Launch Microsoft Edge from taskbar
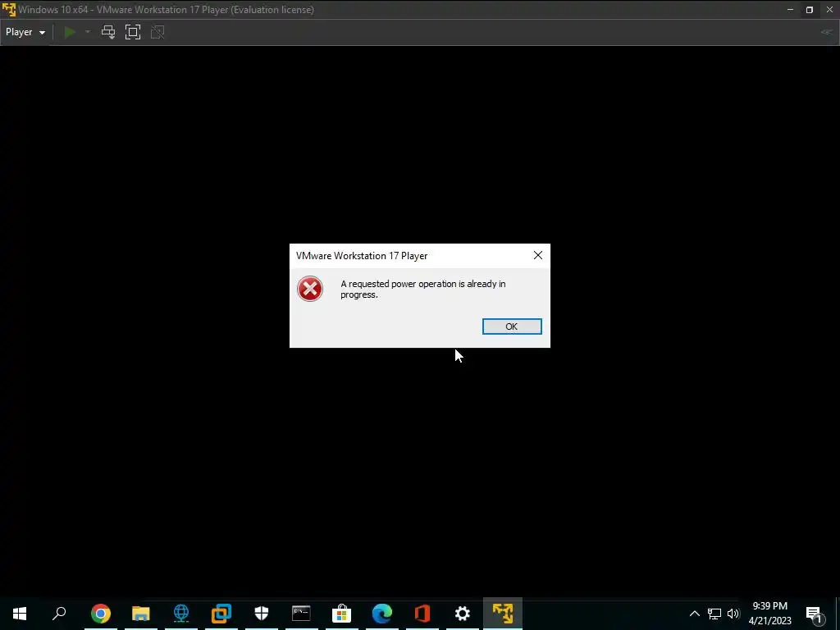This screenshot has width=840, height=630. point(382,614)
